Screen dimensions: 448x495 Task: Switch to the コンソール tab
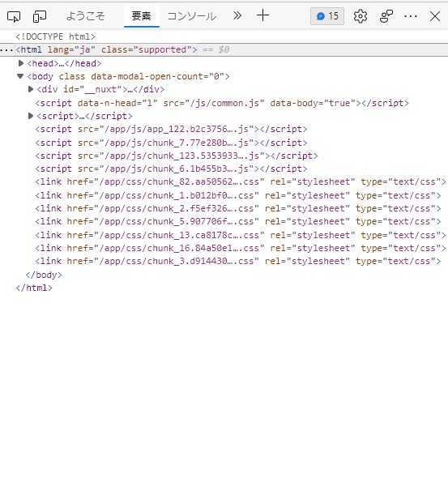192,16
